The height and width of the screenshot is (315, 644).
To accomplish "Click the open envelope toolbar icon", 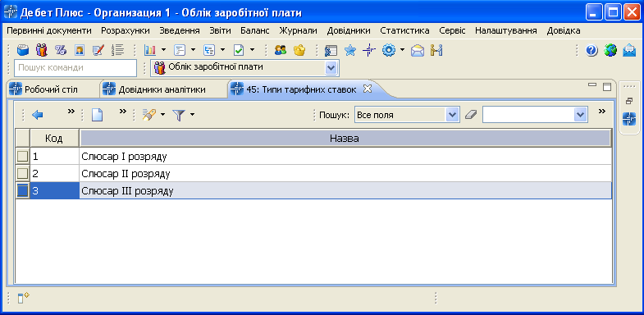I will [x=418, y=51].
